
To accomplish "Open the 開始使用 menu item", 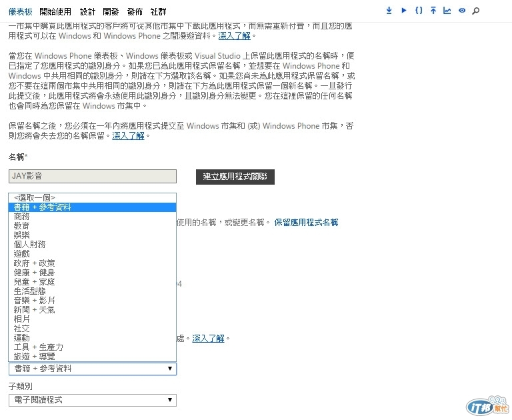I will click(x=55, y=12).
